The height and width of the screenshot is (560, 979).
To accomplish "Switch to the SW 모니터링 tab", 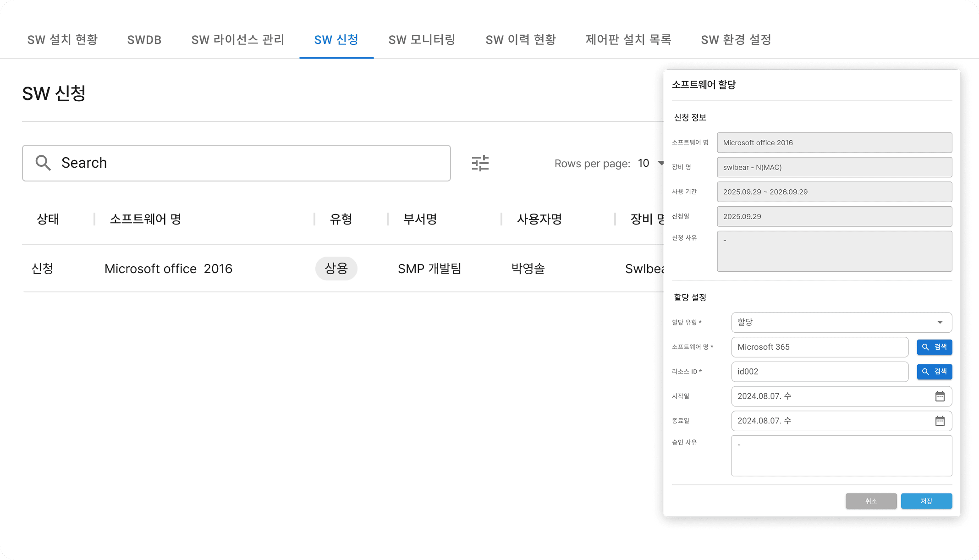I will pyautogui.click(x=422, y=39).
